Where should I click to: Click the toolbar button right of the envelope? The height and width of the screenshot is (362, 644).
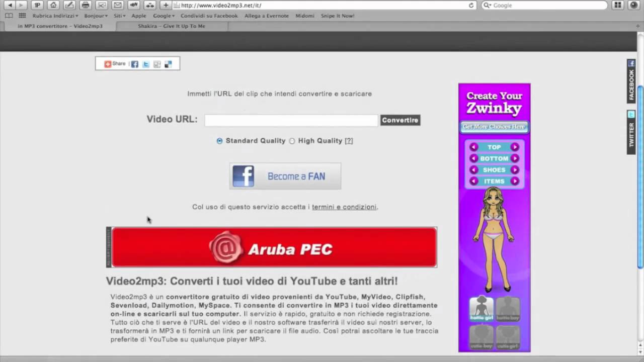click(134, 5)
